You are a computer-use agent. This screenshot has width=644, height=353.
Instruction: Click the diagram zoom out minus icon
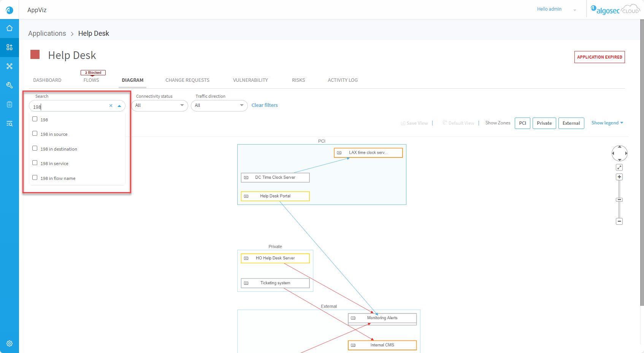(x=619, y=221)
